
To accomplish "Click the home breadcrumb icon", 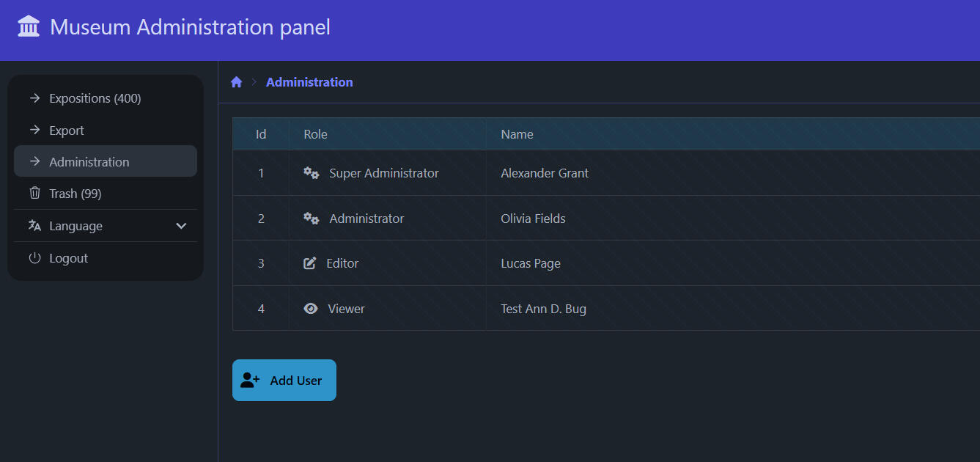I will [x=236, y=82].
